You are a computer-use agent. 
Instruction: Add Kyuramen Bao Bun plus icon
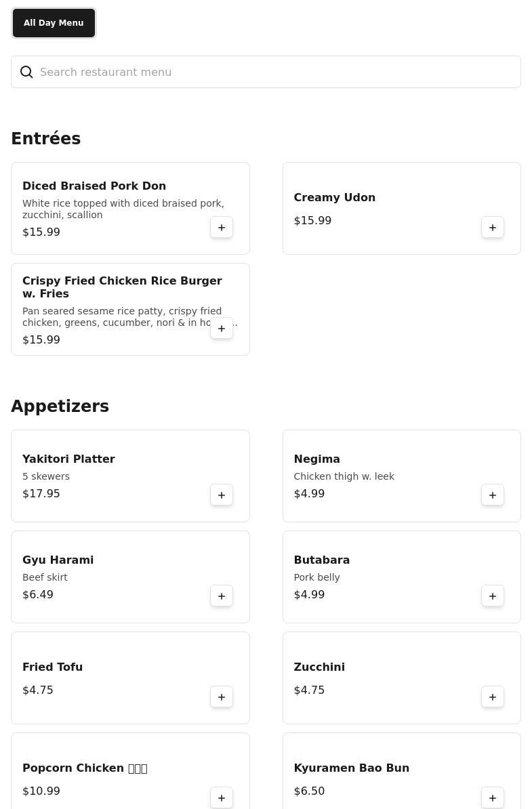pyautogui.click(x=493, y=797)
